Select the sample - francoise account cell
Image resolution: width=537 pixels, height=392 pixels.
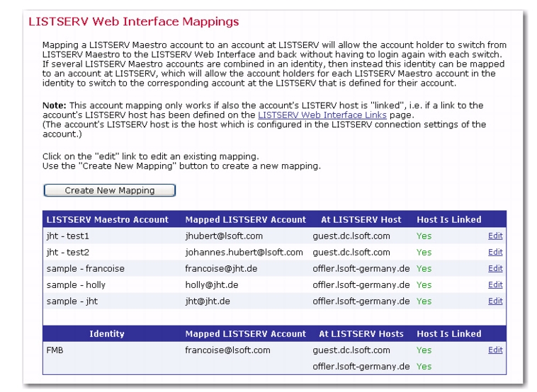coord(86,268)
